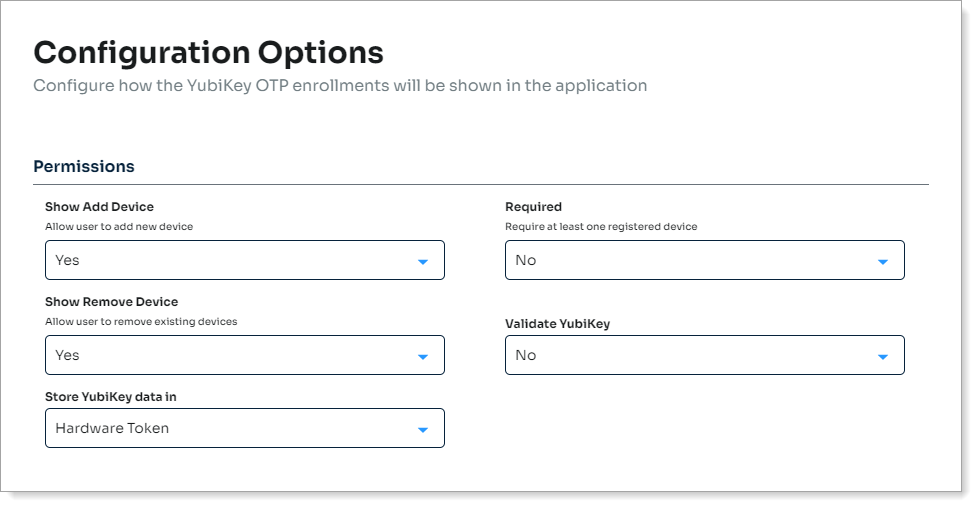The image size is (977, 507).
Task: Open the "Hardware Token" storage dropdown
Action: (x=230, y=428)
